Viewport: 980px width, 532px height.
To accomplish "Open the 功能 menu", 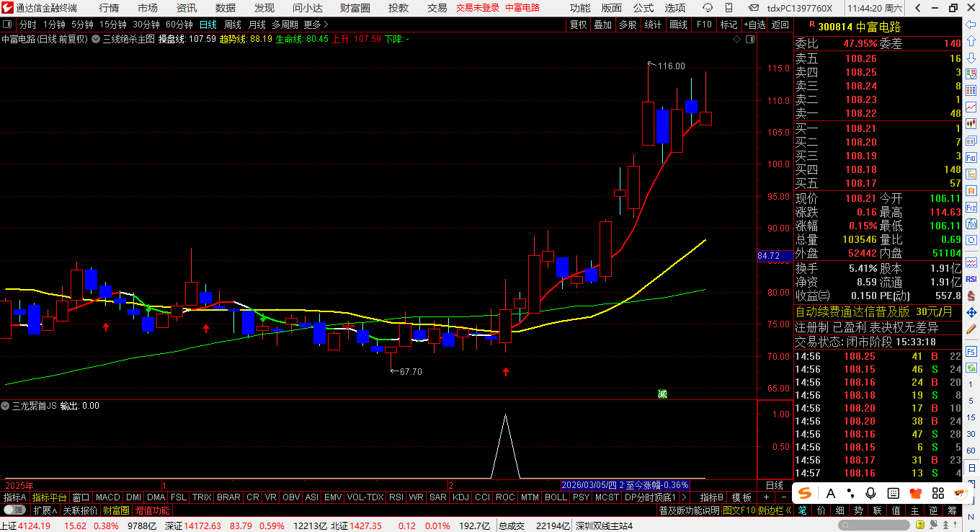I will (x=580, y=8).
